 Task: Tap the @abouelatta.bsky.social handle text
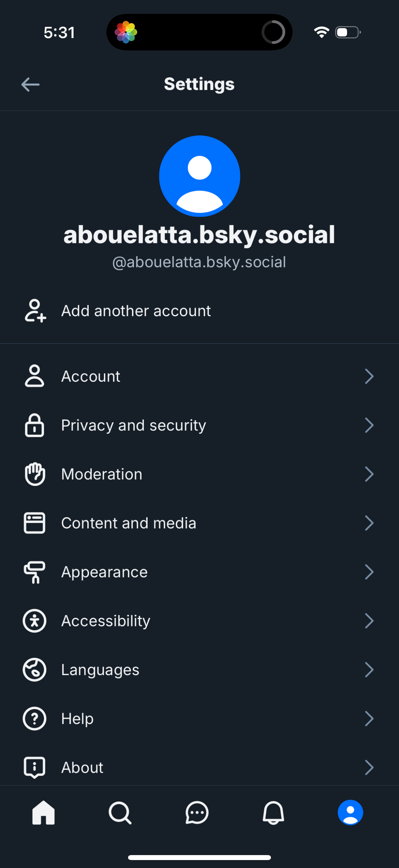point(199,262)
